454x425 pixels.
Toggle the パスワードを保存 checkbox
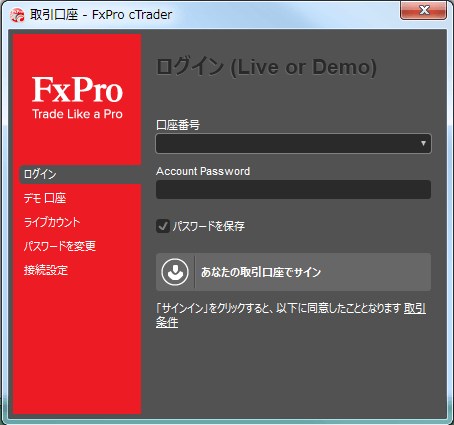163,226
